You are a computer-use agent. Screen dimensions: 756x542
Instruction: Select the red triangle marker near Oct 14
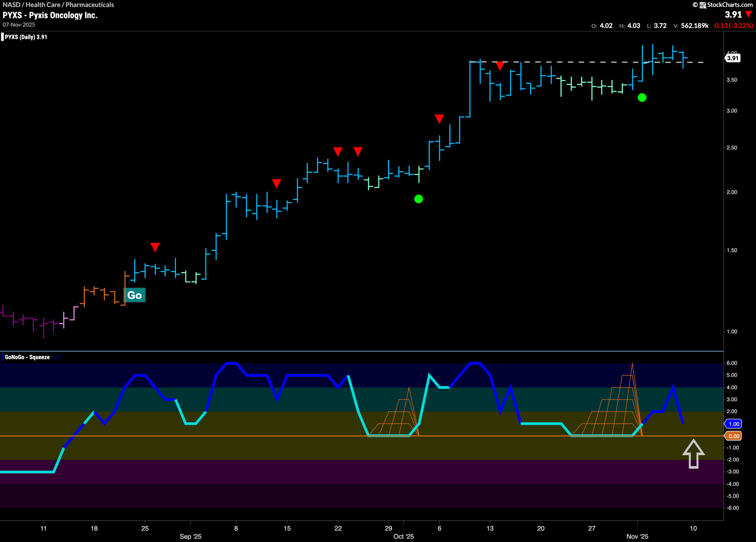coord(500,66)
